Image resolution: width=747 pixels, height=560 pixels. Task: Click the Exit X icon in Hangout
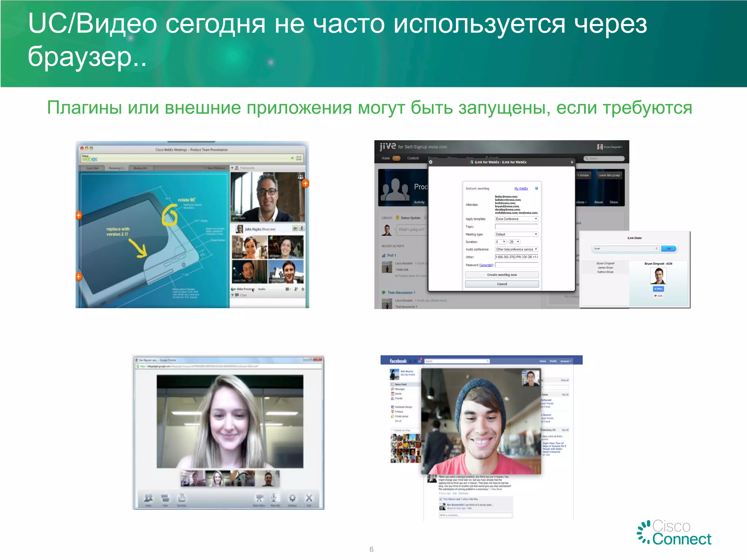tap(309, 498)
